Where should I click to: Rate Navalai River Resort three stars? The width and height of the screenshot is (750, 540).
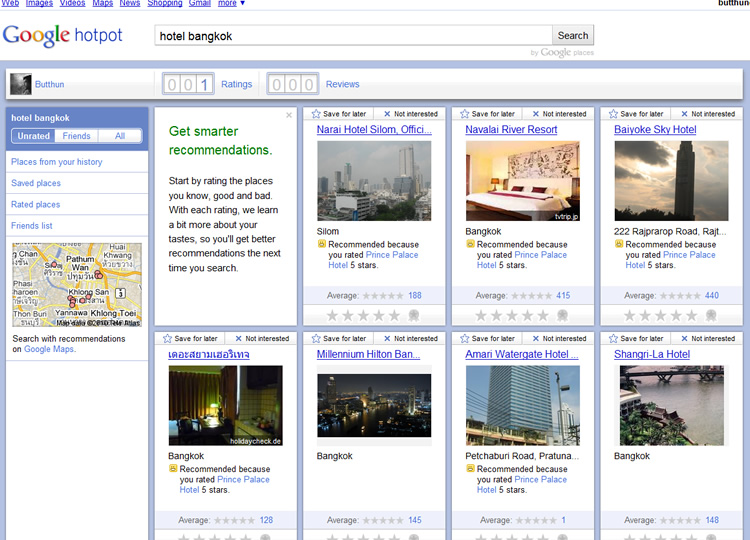pyautogui.click(x=512, y=316)
